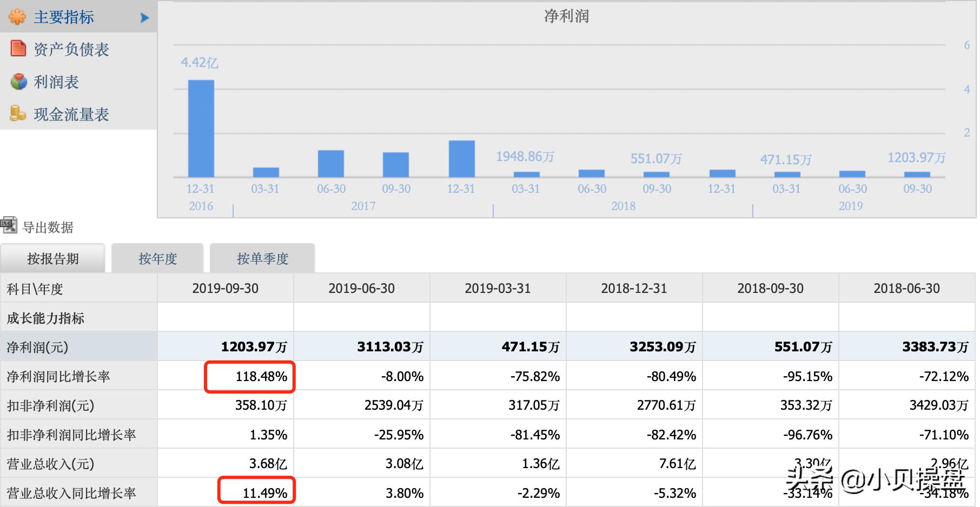980x507 pixels.
Task: Select the 471.15万 chart bar
Action: point(787,175)
